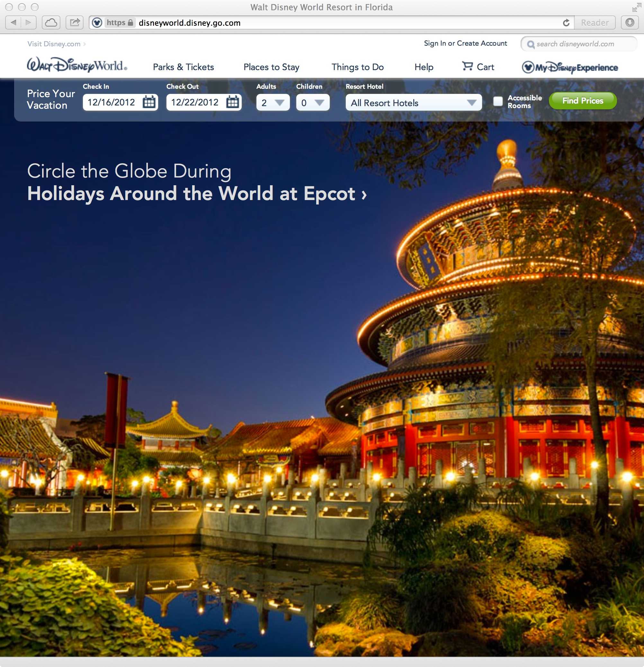Image resolution: width=644 pixels, height=667 pixels.
Task: Open the Places to Stay menu
Action: tap(271, 68)
